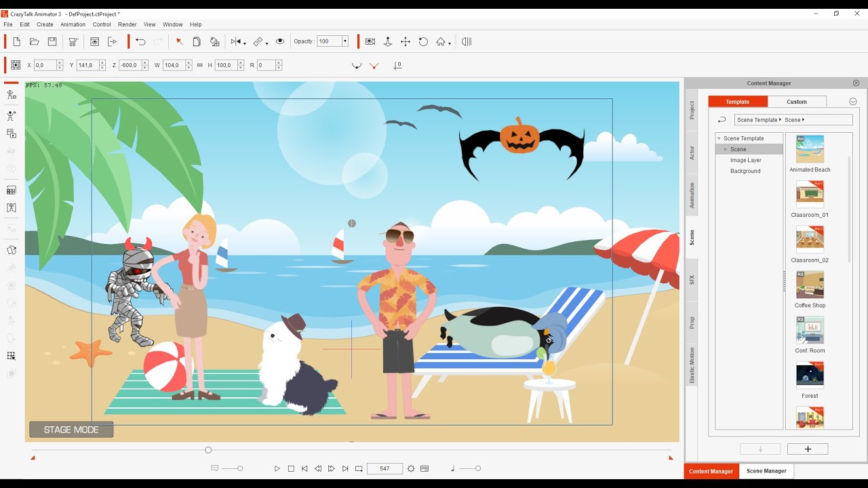Toggle the width-height lock ratio link
Image resolution: width=868 pixels, height=488 pixels.
coord(199,65)
